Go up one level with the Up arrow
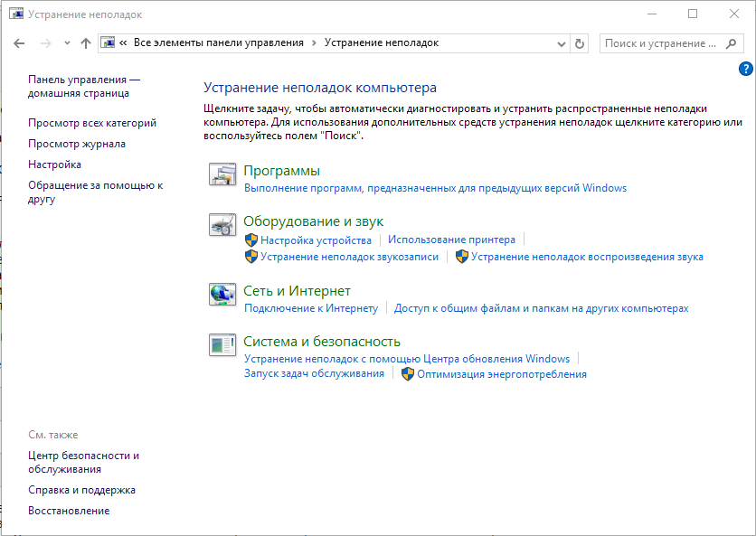This screenshot has height=536, width=756. point(86,43)
